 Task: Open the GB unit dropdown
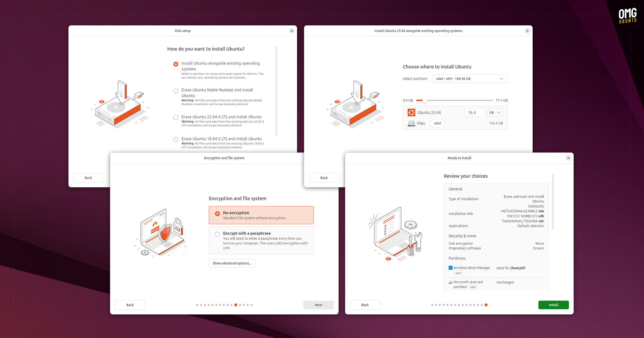tap(495, 113)
